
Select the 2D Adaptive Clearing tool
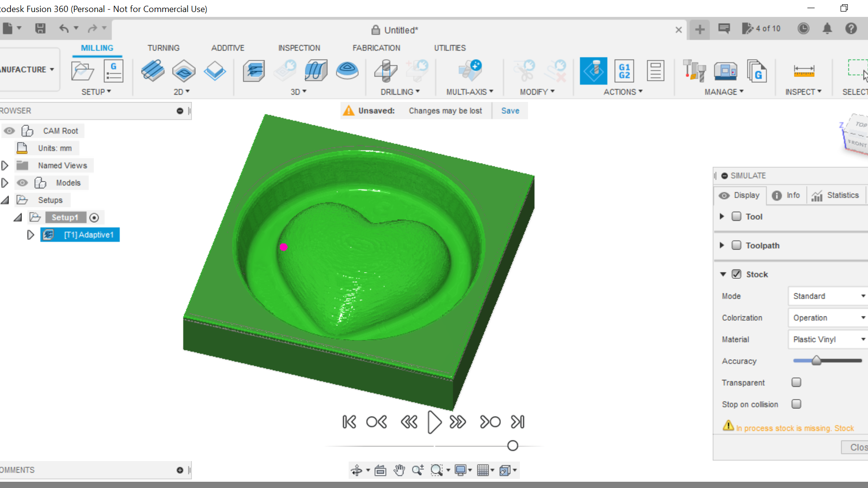click(153, 71)
